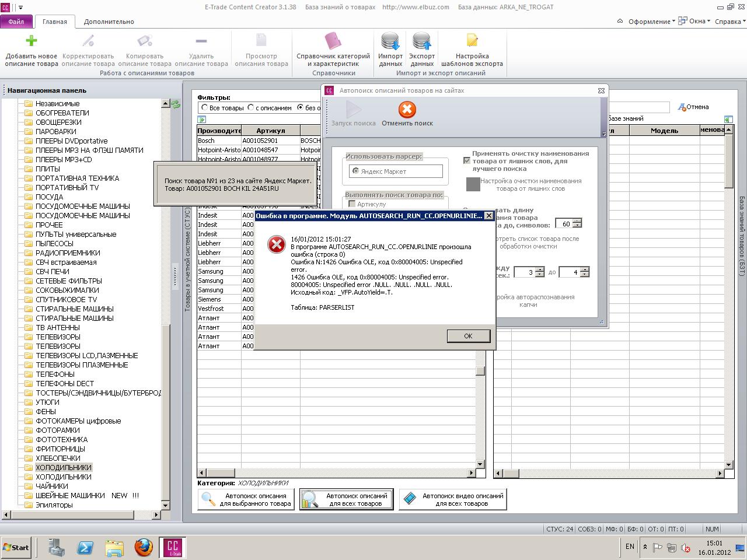Viewport: 747px width, 560px height.
Task: Open the Файл menu tab
Action: coord(16,22)
